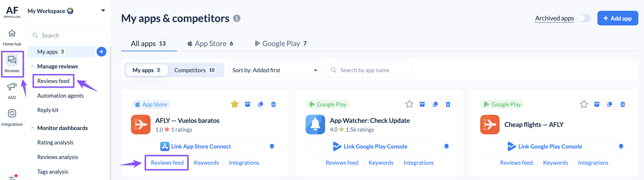
Task: Link Google Play Console for App Watcher
Action: (x=370, y=146)
